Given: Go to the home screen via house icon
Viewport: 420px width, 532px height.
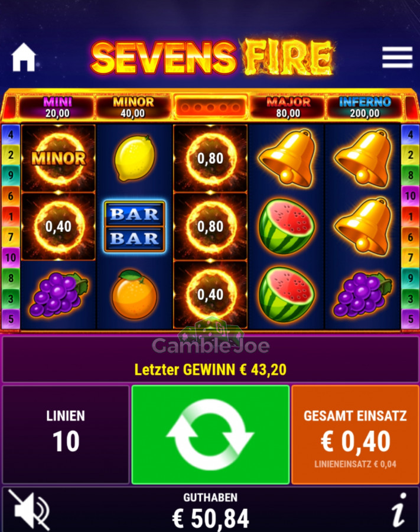Looking at the screenshot, I should point(24,57).
